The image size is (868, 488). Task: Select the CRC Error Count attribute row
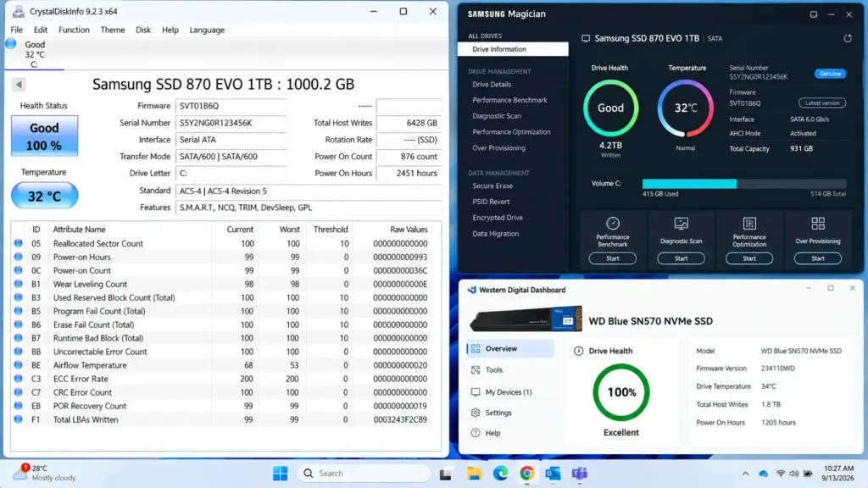225,392
